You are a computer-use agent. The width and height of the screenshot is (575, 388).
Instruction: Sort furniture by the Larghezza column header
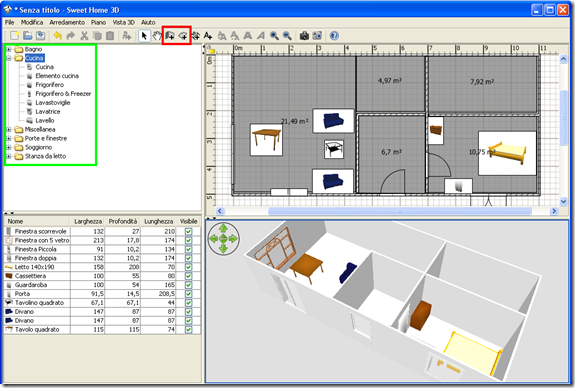click(88, 221)
